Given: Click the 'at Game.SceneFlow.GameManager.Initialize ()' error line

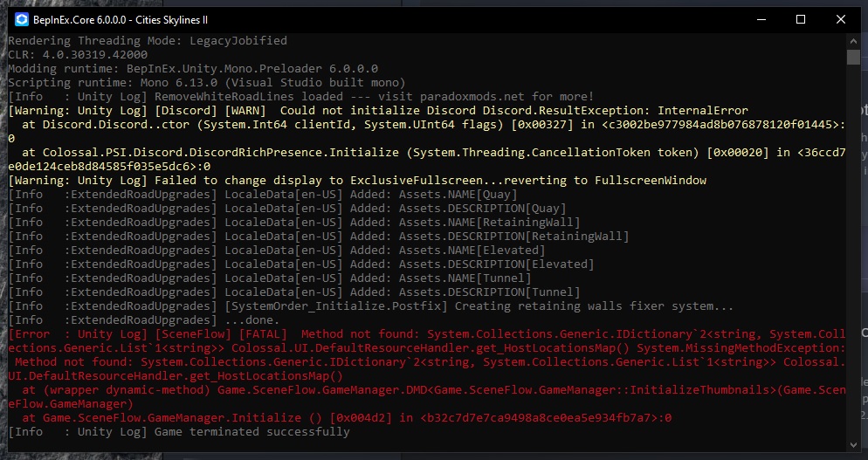Looking at the screenshot, I should (x=346, y=417).
